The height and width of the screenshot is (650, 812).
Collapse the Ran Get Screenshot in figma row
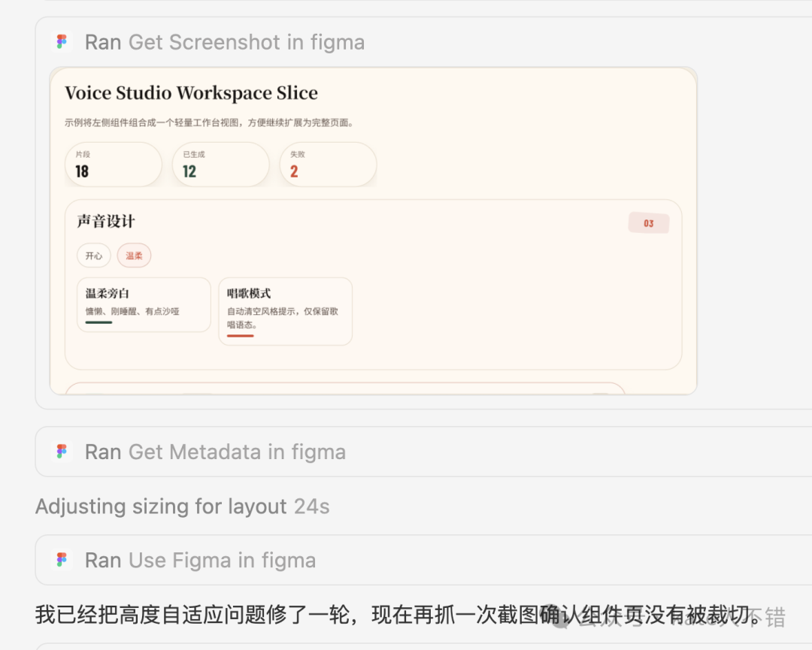pos(225,42)
